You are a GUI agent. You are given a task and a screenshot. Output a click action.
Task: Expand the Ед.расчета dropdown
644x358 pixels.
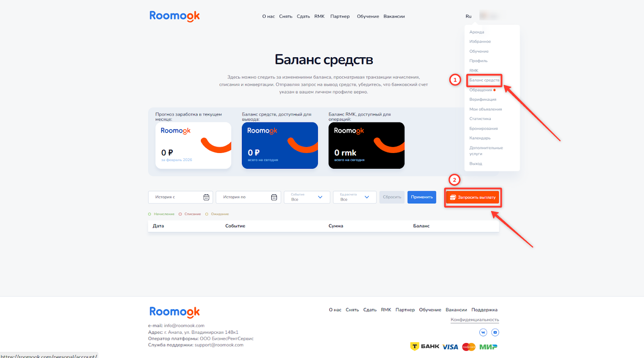click(355, 197)
